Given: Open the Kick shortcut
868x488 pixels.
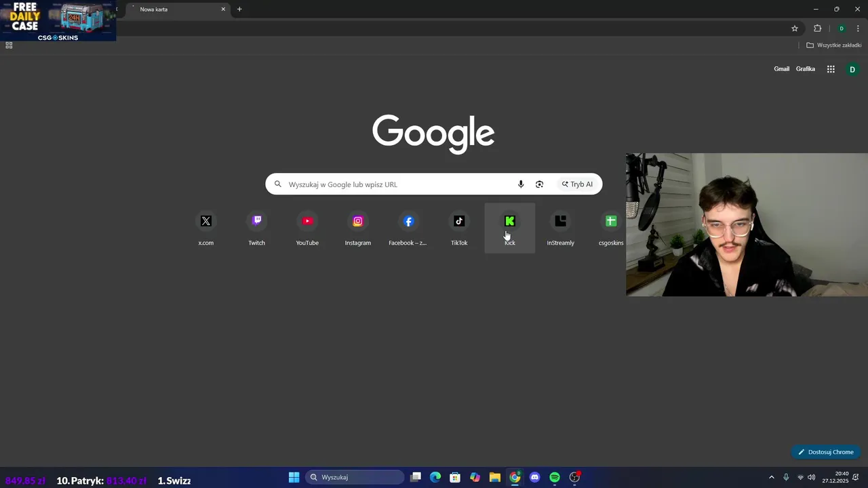Looking at the screenshot, I should (510, 228).
